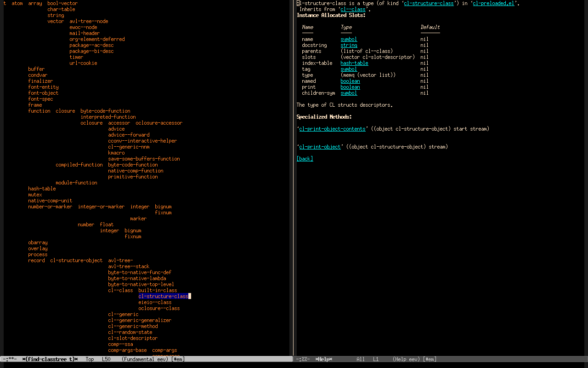Viewport: 588px width, 368px height.
Task: Open cl-print-object-contents method link
Action: coord(332,129)
